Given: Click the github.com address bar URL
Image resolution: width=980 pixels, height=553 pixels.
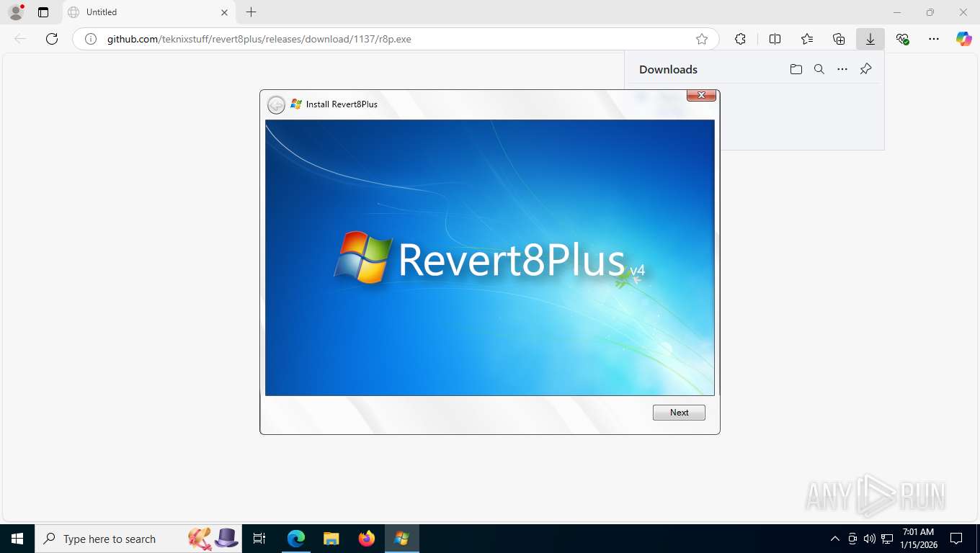Looking at the screenshot, I should (x=259, y=39).
